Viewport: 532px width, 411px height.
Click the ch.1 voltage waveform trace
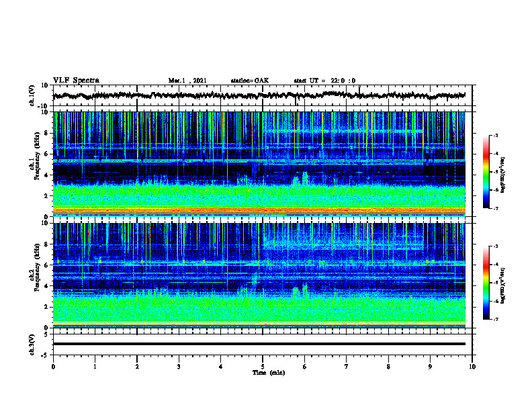coord(259,95)
